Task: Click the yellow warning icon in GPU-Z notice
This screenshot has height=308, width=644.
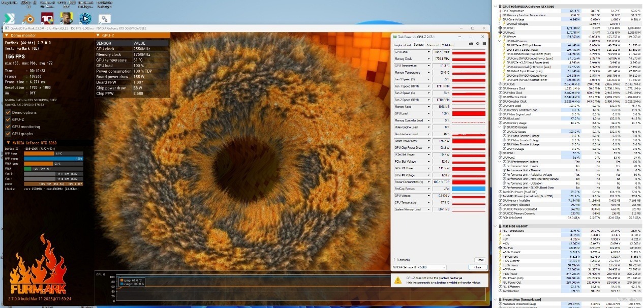Action: coord(398,280)
